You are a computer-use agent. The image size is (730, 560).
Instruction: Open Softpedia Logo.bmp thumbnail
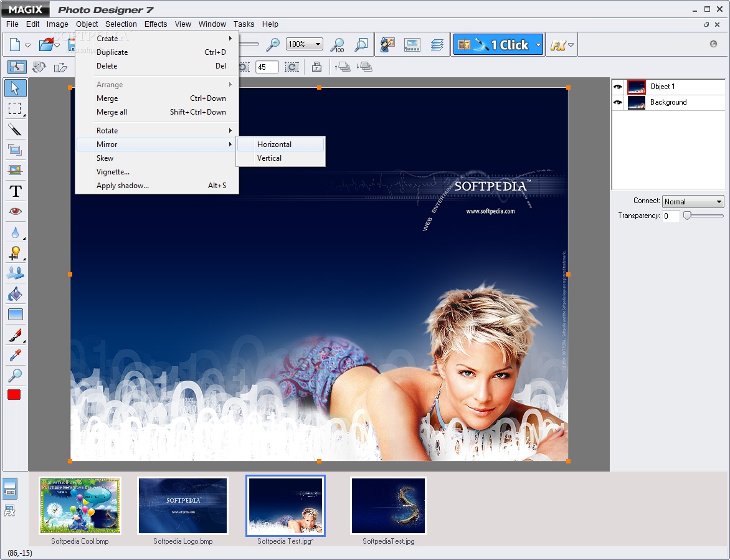tap(183, 506)
